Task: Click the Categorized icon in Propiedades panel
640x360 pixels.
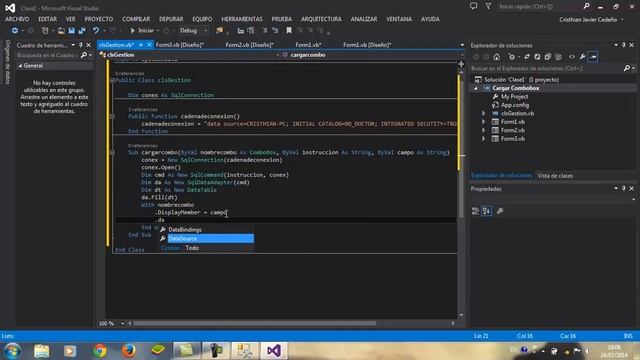Action: tap(475, 211)
